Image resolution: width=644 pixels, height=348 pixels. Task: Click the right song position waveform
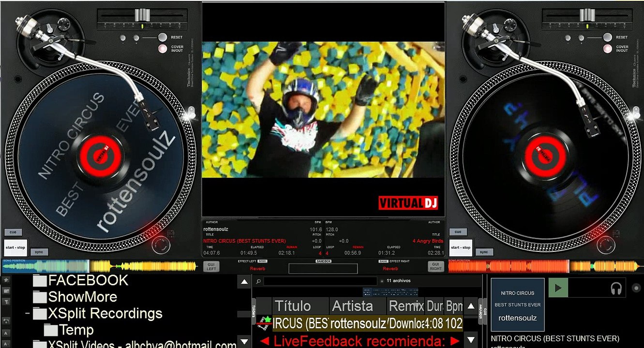pyautogui.click(x=545, y=266)
